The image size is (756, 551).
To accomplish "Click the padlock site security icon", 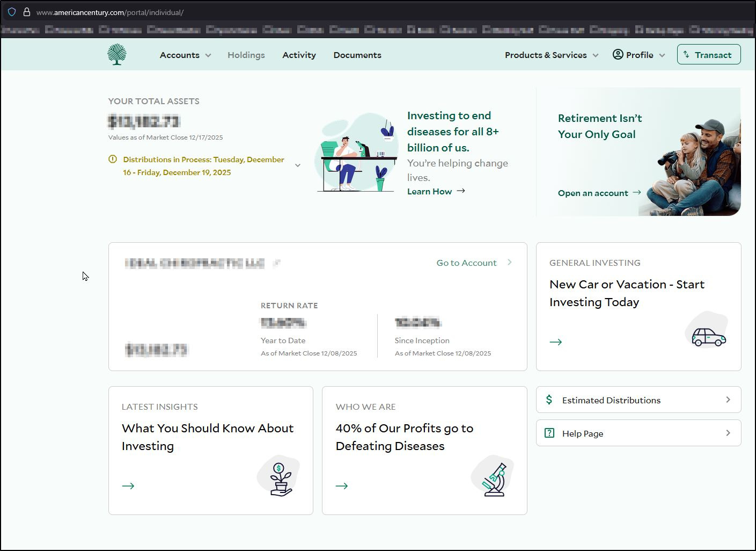I will 26,12.
